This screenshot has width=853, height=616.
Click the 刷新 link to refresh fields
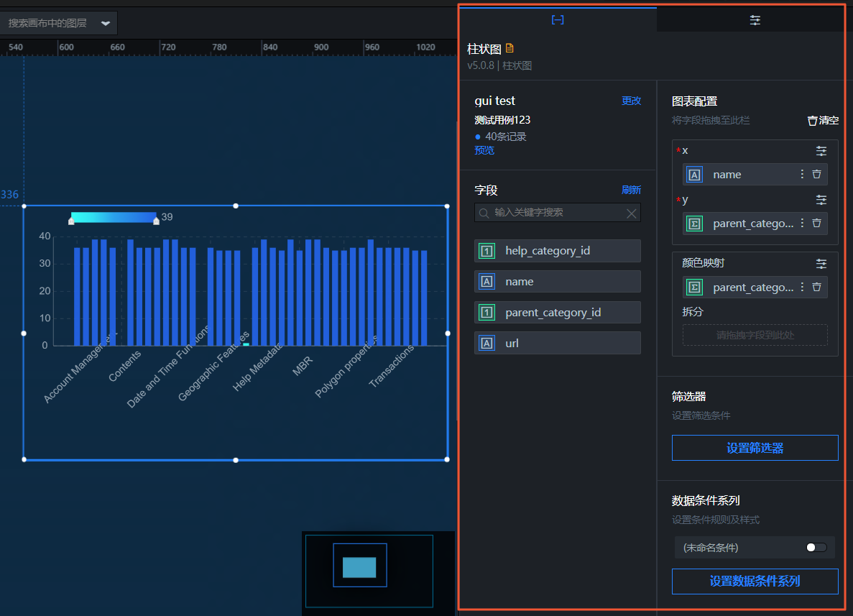click(631, 190)
